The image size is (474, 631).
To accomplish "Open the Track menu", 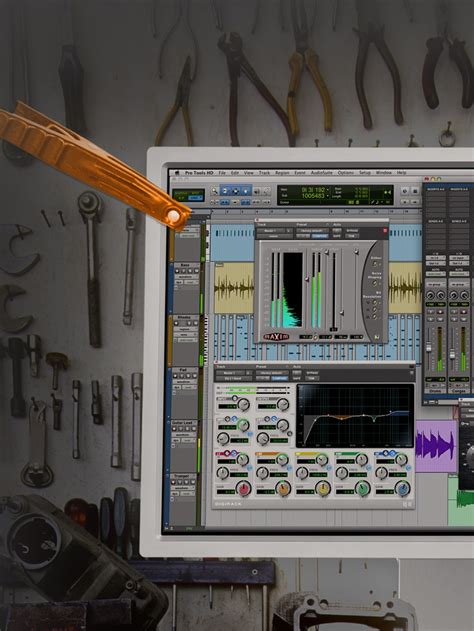I will click(x=264, y=173).
